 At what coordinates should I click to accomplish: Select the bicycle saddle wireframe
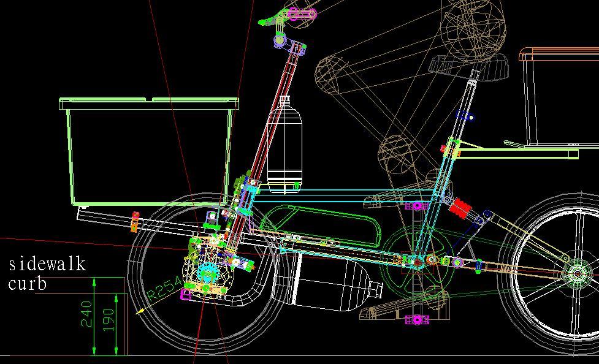click(468, 67)
